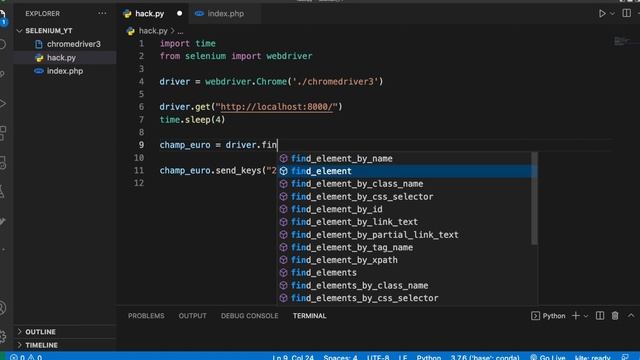Image resolution: width=640 pixels, height=360 pixels.
Task: Click the unsaved dot on hack.py tab
Action: pos(180,13)
